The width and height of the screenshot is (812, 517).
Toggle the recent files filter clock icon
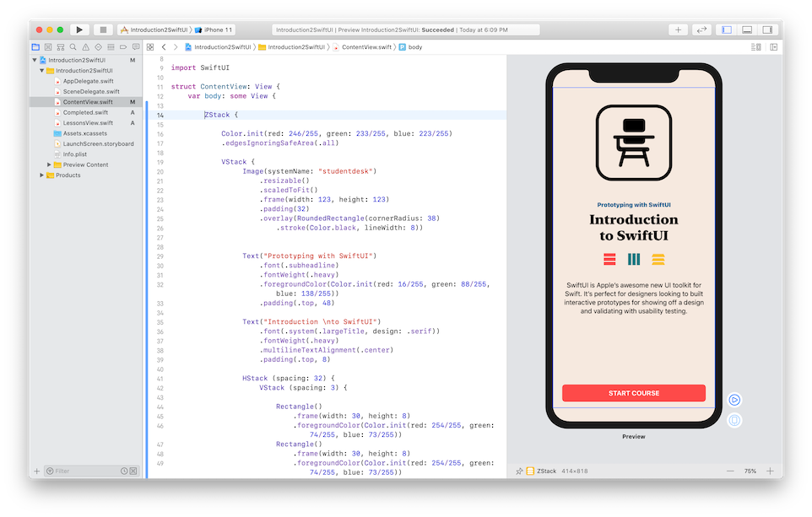pos(124,471)
